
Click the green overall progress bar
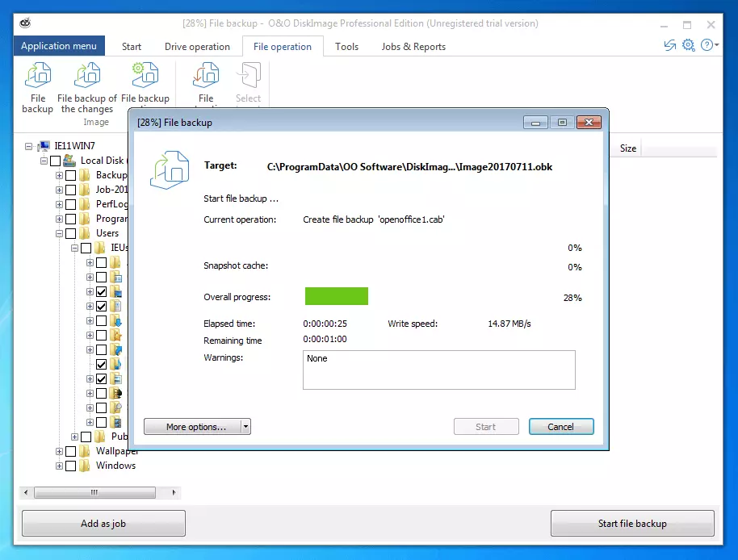(336, 297)
